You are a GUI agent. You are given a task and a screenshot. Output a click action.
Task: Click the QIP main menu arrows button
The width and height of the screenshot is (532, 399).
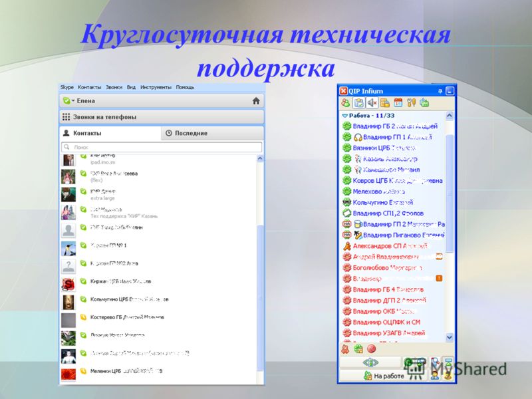tap(370, 362)
